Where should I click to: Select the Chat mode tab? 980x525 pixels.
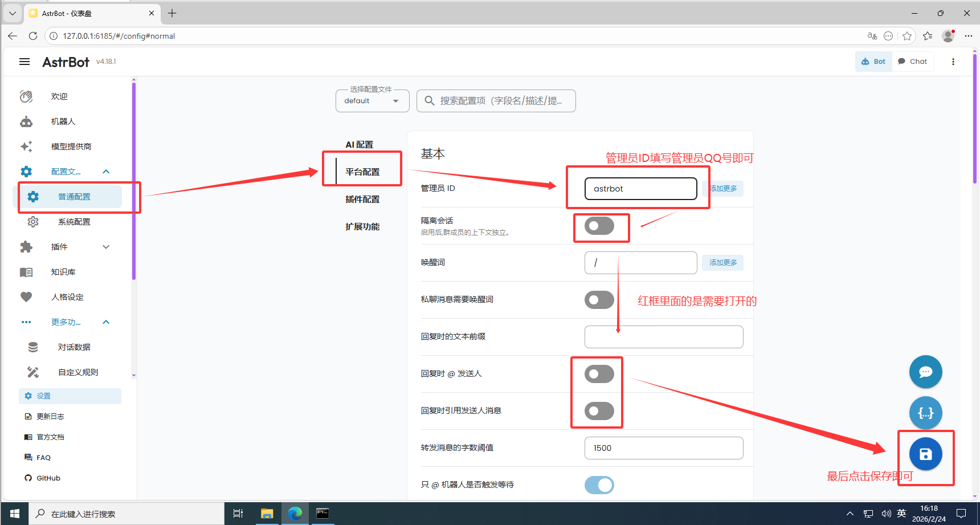(913, 62)
